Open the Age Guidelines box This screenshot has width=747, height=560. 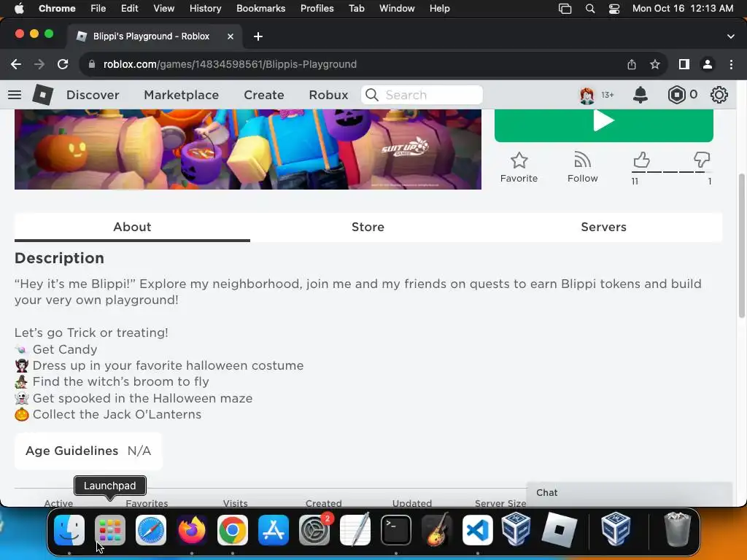click(x=88, y=451)
